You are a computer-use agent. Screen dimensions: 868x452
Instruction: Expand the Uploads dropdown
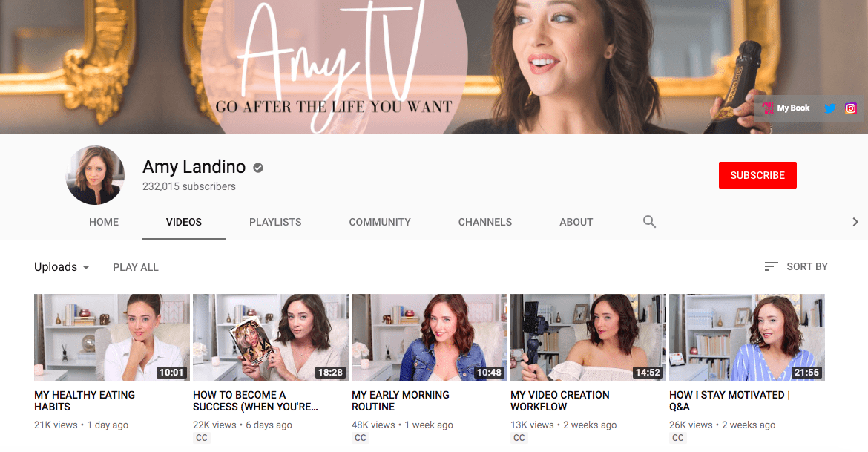click(x=62, y=267)
